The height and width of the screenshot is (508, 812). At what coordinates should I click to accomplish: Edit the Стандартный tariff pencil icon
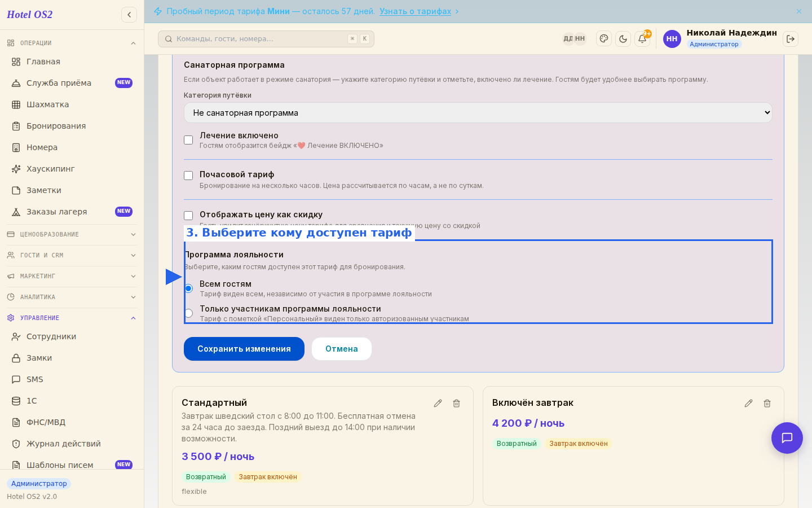click(x=438, y=403)
